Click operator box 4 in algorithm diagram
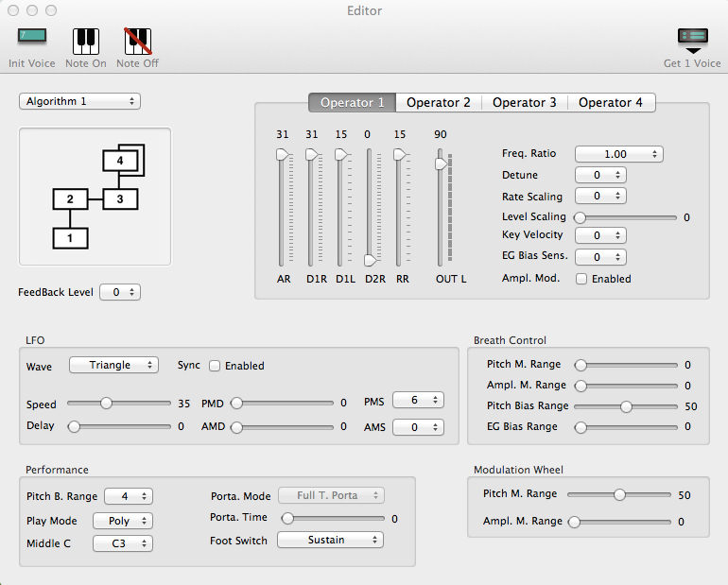The width and height of the screenshot is (728, 585). click(x=120, y=162)
